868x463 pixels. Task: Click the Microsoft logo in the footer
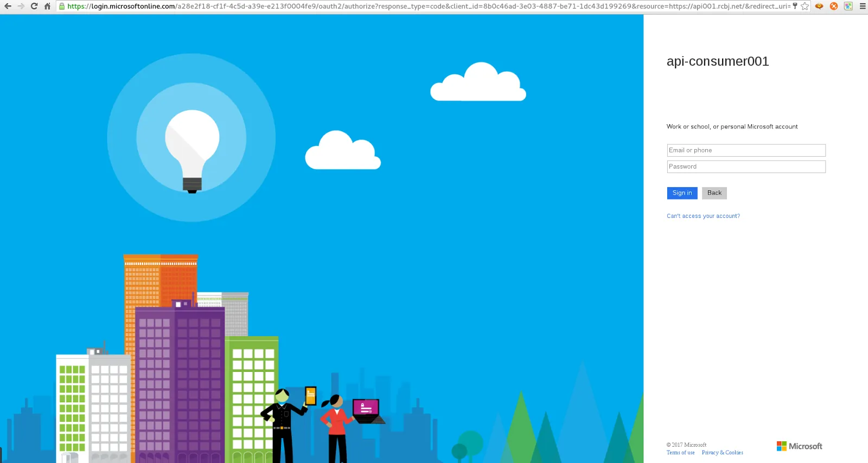tap(800, 446)
